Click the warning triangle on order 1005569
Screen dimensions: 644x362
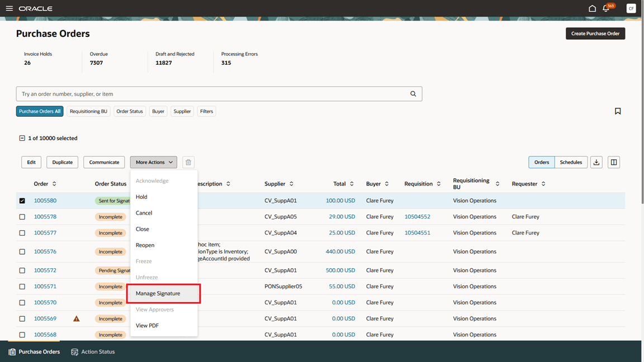(77, 318)
